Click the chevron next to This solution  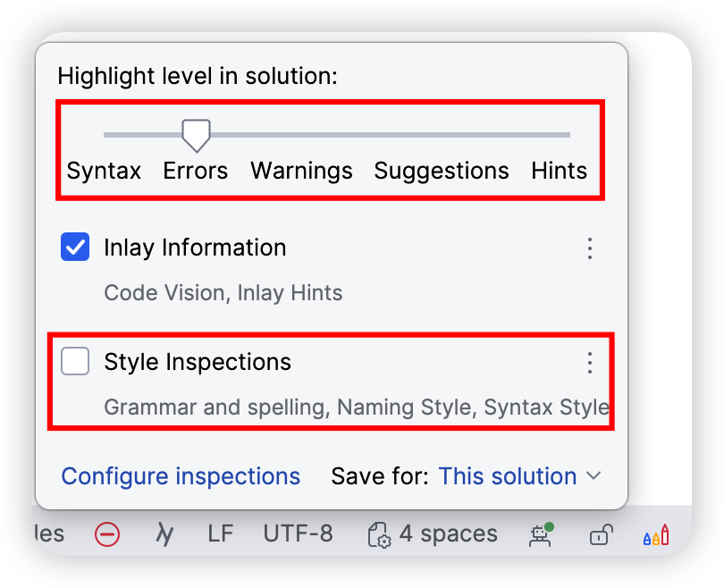click(594, 475)
